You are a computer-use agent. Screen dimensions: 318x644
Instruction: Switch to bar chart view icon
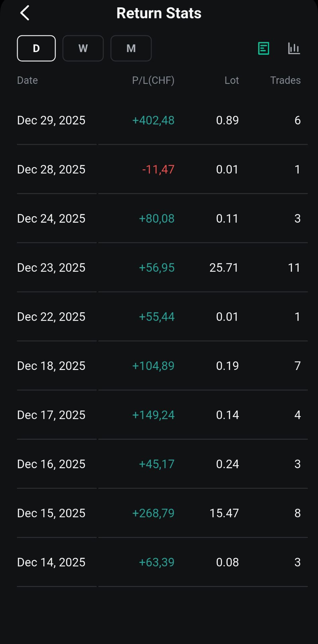(x=294, y=48)
